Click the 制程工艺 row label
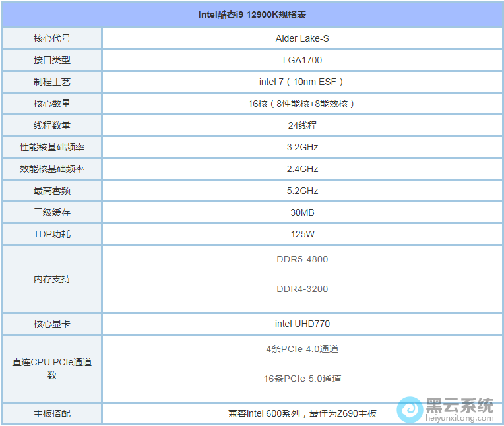504x426 pixels. (x=52, y=82)
